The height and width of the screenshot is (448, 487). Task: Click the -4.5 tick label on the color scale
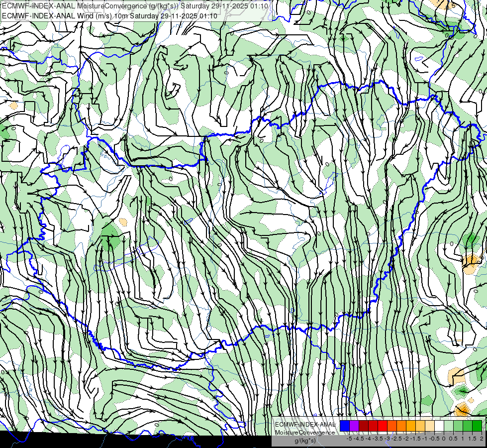(359, 439)
